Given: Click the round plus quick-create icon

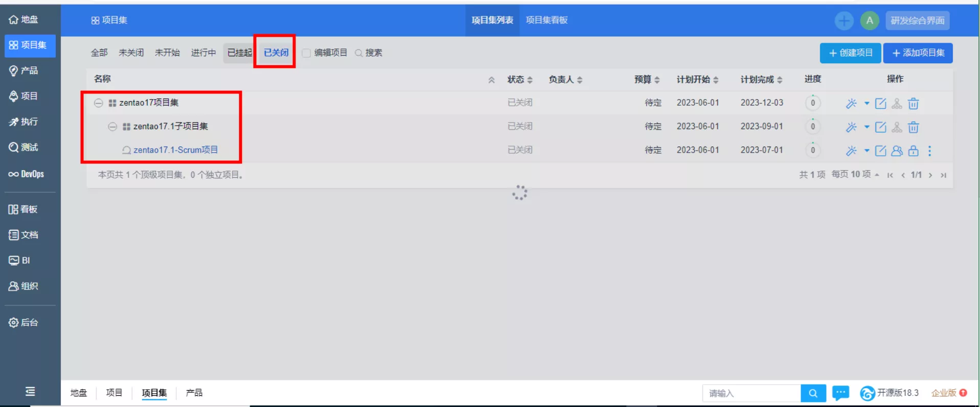Looking at the screenshot, I should pos(844,21).
